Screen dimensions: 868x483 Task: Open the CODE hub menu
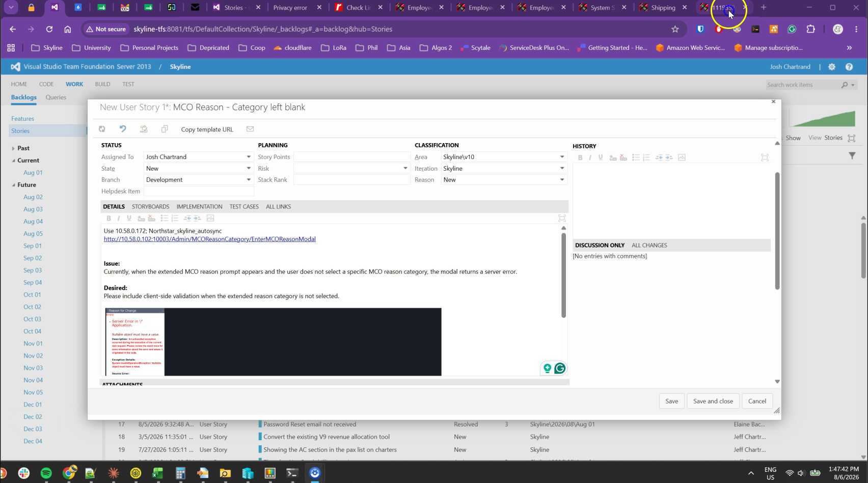[x=46, y=84]
